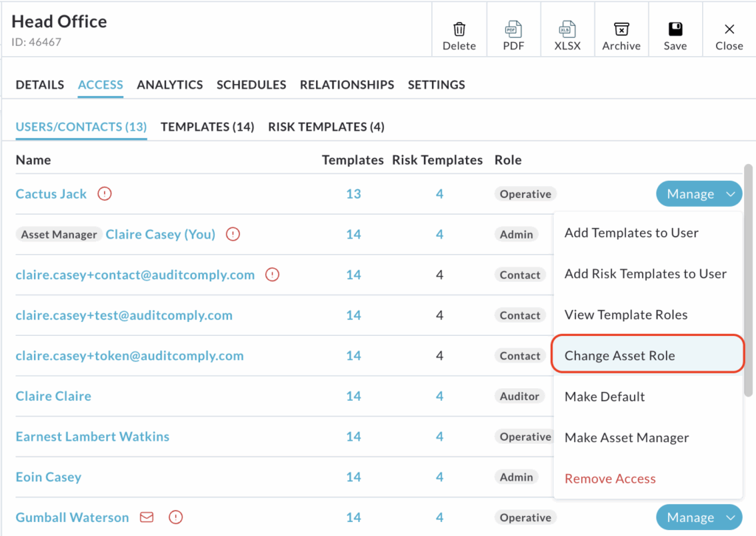Open the Templates (14) sub-tab

(x=207, y=127)
